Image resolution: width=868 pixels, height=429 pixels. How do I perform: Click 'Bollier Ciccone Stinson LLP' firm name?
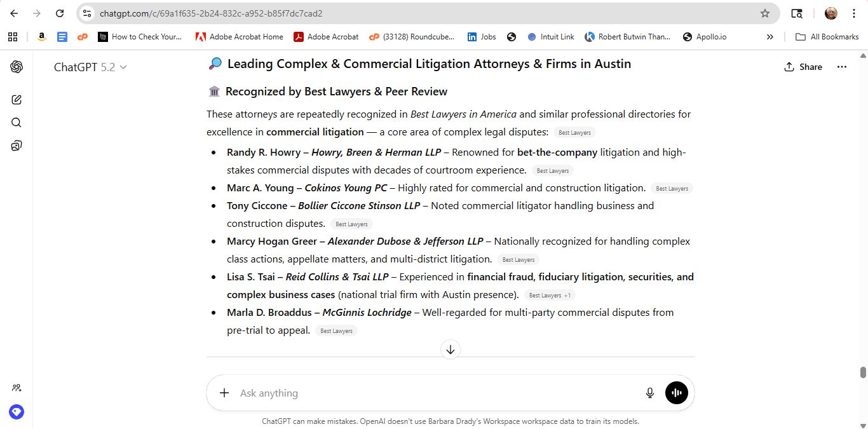pyautogui.click(x=359, y=206)
